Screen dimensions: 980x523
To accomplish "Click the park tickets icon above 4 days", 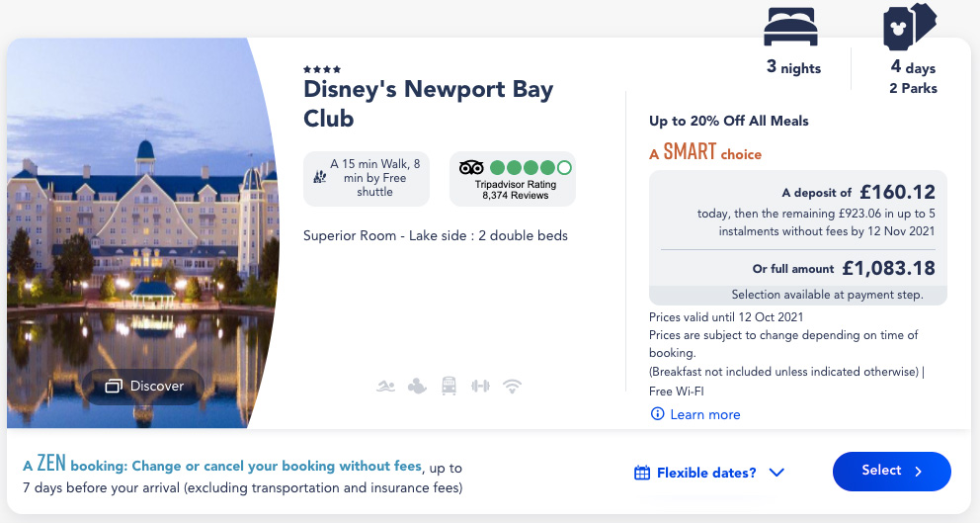I will point(910,27).
